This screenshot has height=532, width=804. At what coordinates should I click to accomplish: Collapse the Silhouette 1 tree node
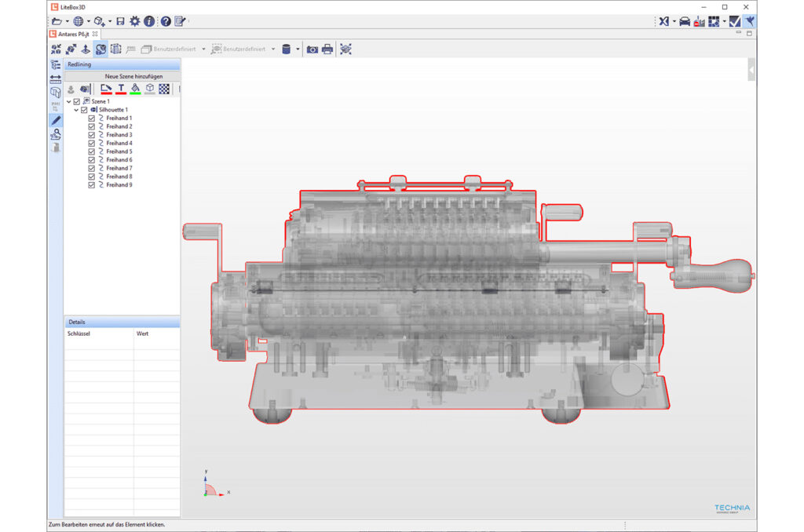(76, 110)
